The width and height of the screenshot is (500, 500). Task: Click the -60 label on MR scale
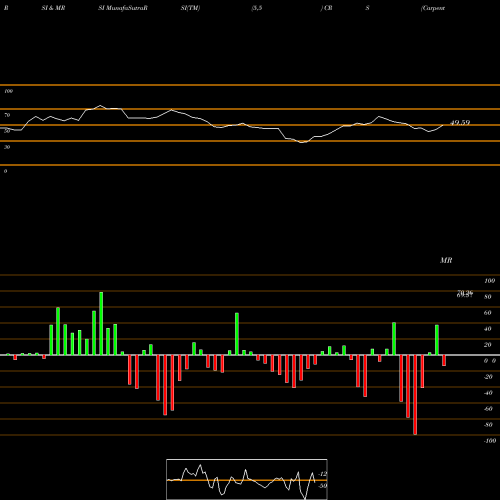(x=488, y=409)
